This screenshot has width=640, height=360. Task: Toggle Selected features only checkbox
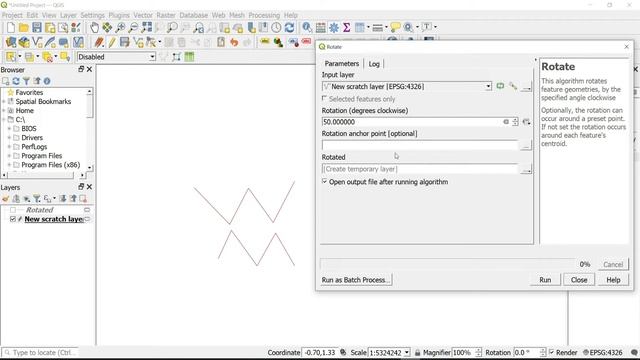(x=325, y=98)
